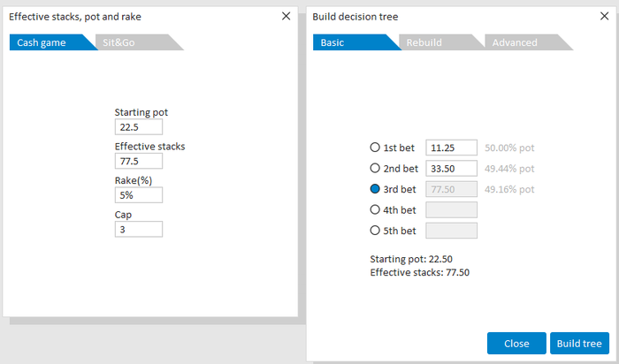Screen dimensions: 619x364
Task: Select the 5th bet radio button
Action: pos(375,231)
